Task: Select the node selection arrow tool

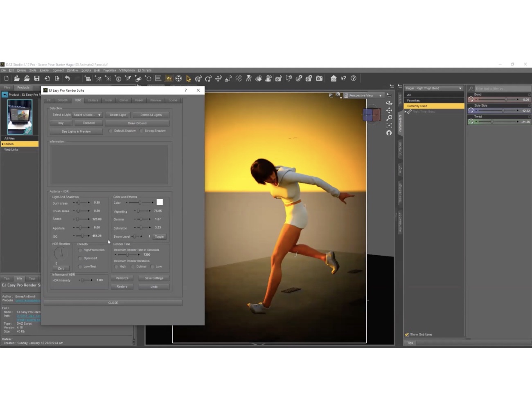Action: tap(188, 78)
